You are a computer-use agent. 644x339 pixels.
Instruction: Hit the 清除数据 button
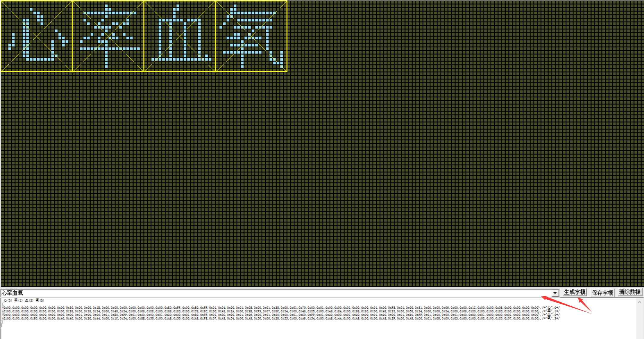click(x=630, y=292)
